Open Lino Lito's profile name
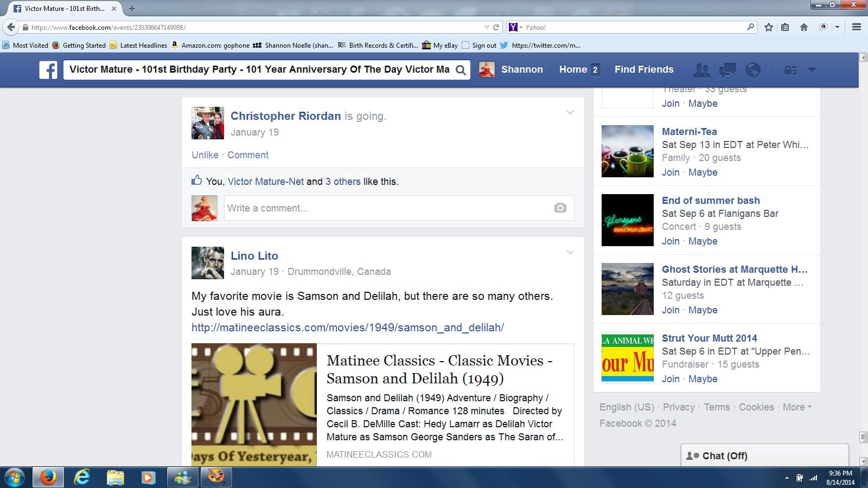 (254, 256)
